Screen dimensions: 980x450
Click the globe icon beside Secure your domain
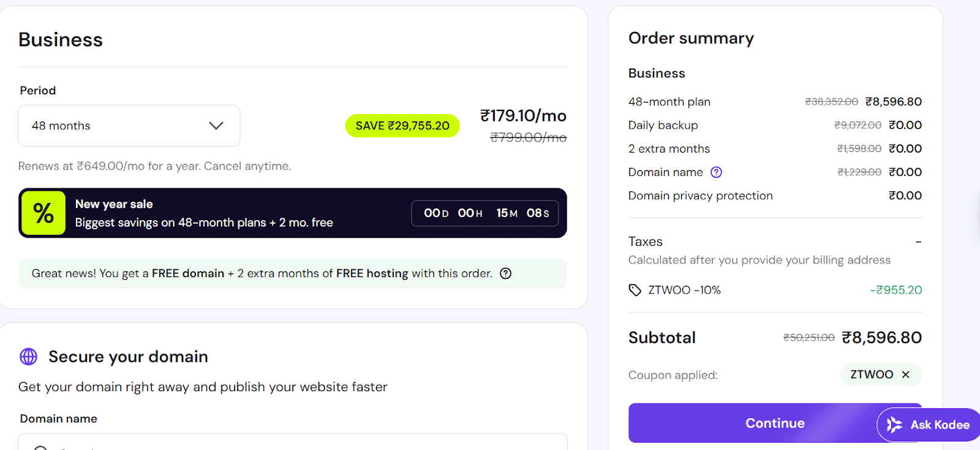(x=28, y=356)
